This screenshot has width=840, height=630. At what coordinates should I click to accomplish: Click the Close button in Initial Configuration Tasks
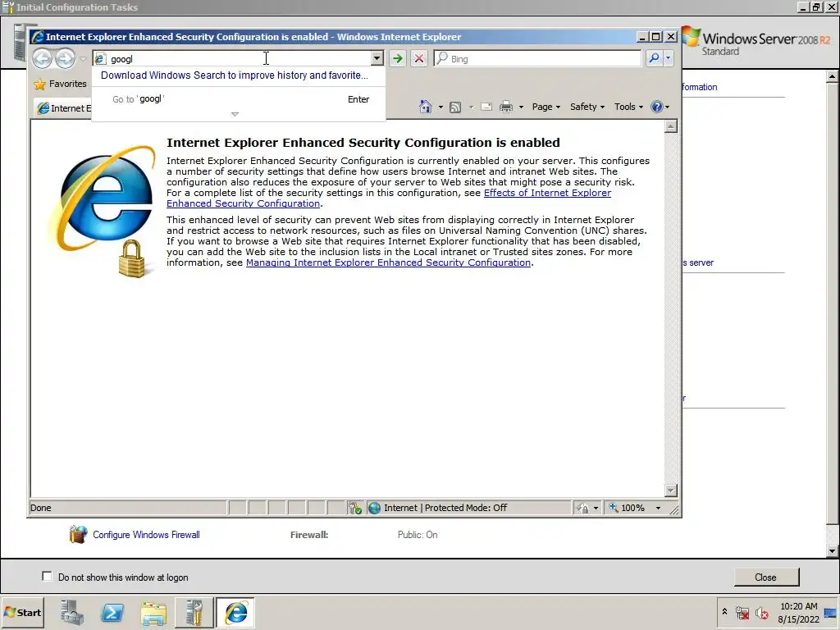[765, 577]
